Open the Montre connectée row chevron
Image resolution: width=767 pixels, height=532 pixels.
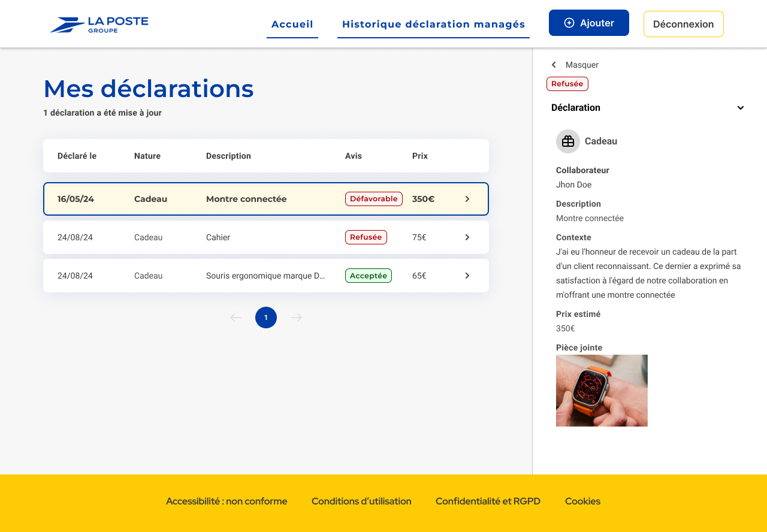coord(467,199)
